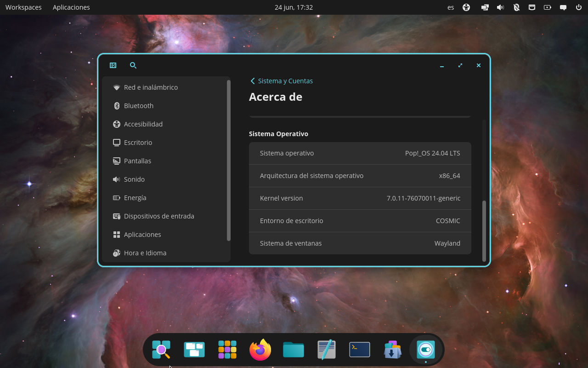Open Dispositivos de entrada settings
The height and width of the screenshot is (368, 588).
click(x=166, y=216)
